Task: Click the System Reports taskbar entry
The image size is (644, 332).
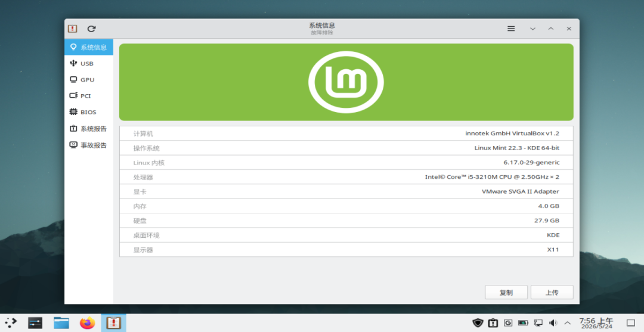Action: 114,323
